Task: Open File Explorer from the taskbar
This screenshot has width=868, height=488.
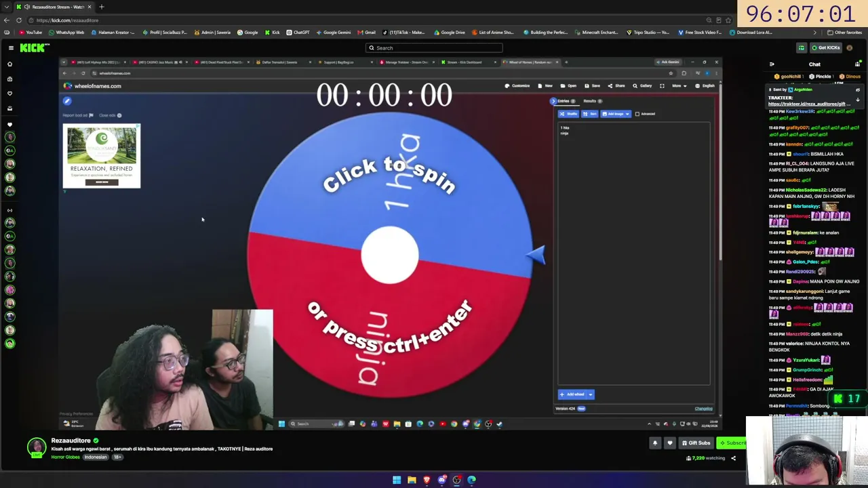Action: [412, 480]
